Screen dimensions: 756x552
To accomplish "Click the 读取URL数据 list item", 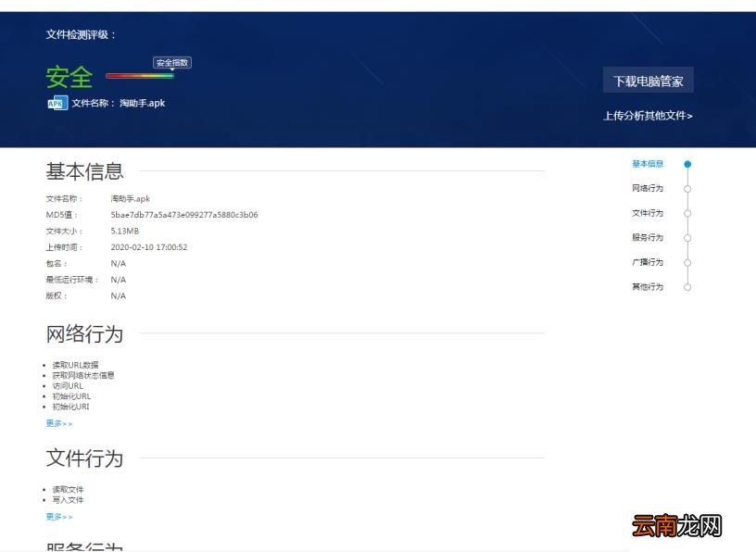I will [75, 365].
